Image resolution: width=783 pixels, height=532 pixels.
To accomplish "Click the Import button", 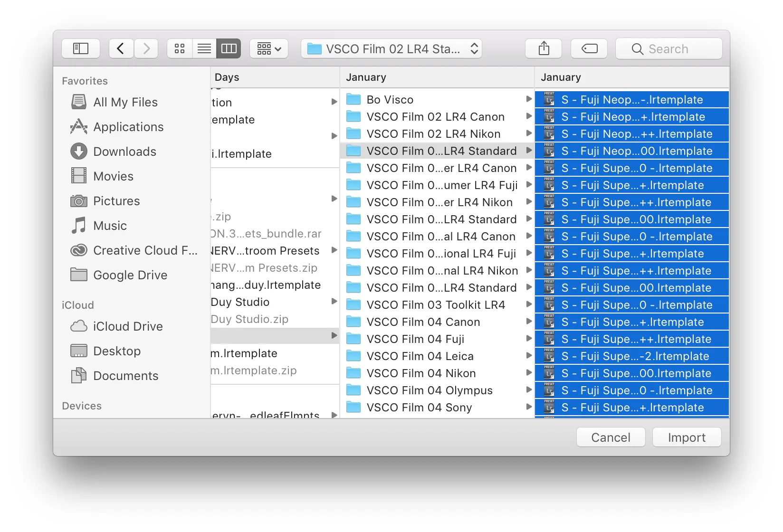I will pyautogui.click(x=687, y=437).
